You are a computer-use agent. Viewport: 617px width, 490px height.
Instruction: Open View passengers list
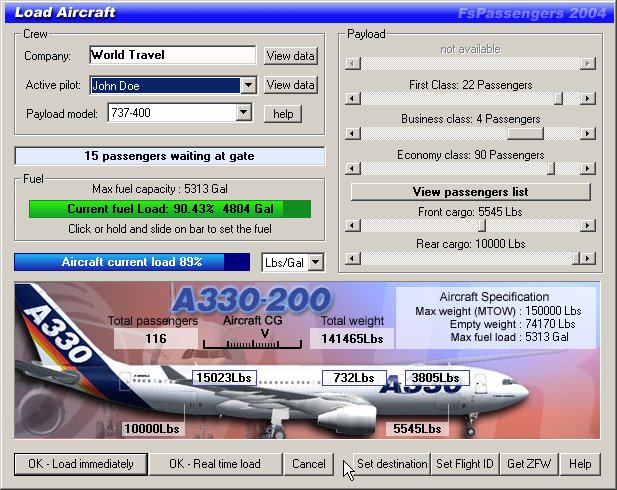[471, 192]
